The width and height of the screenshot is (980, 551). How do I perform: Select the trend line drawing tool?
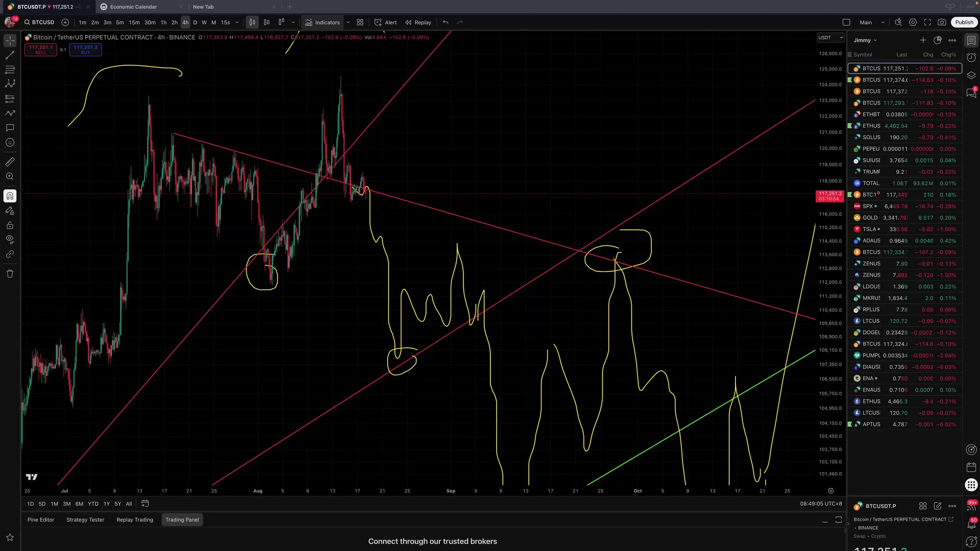(x=10, y=55)
